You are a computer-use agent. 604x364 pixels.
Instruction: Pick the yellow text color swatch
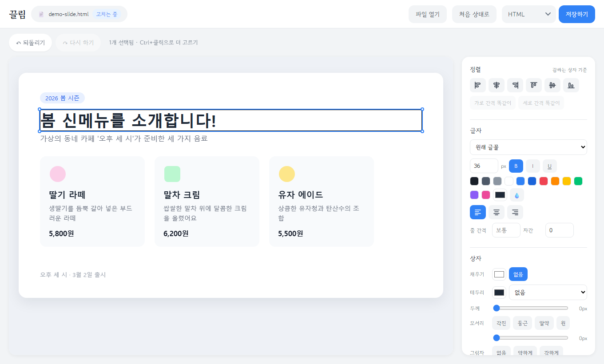(567, 181)
